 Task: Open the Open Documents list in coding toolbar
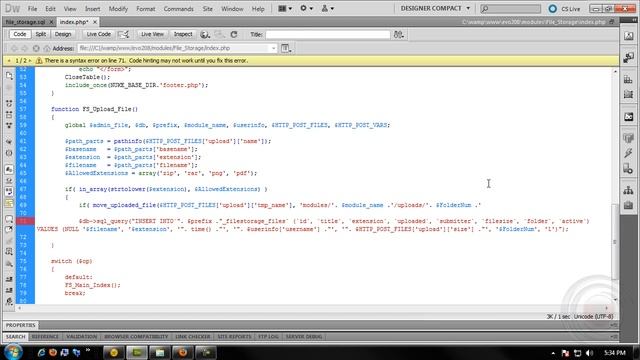[x=9, y=76]
